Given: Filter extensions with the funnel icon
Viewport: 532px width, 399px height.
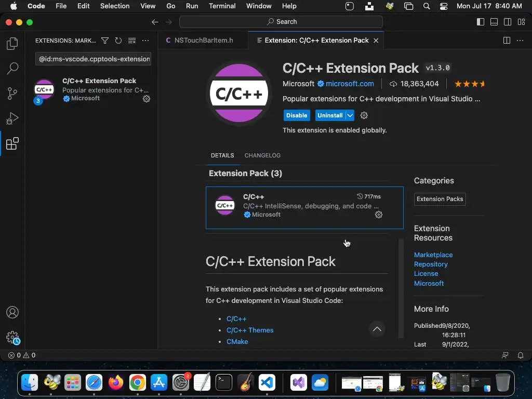Looking at the screenshot, I should click(105, 41).
